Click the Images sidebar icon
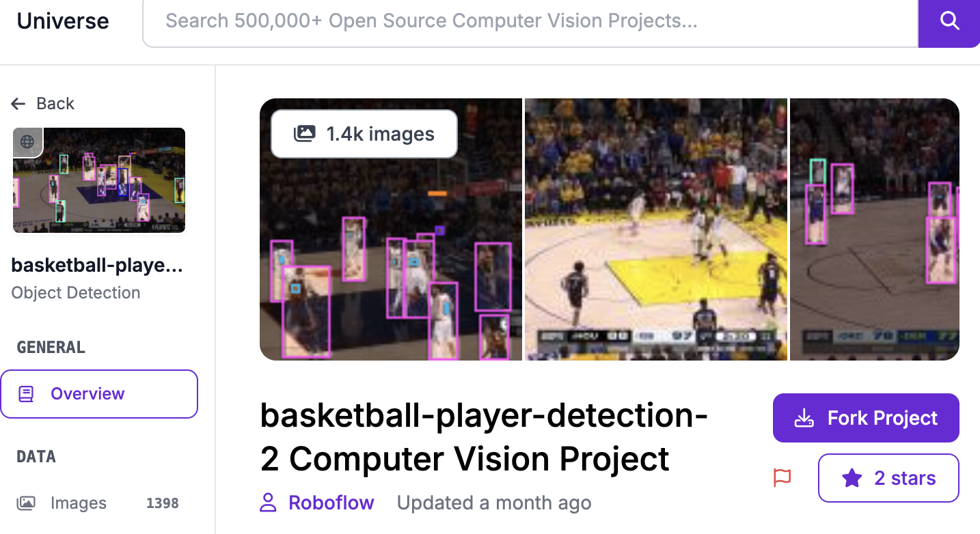The image size is (980, 534). [26, 503]
